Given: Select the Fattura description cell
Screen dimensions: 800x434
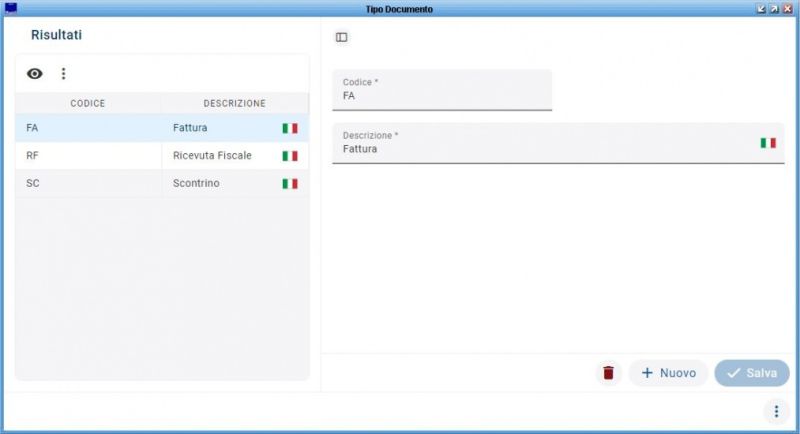Looking at the screenshot, I should [235, 128].
